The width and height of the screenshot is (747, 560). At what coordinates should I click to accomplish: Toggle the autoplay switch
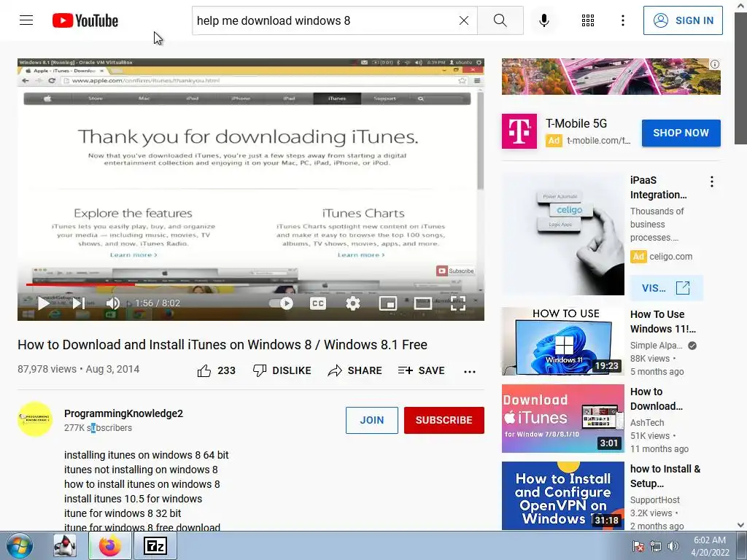point(282,303)
